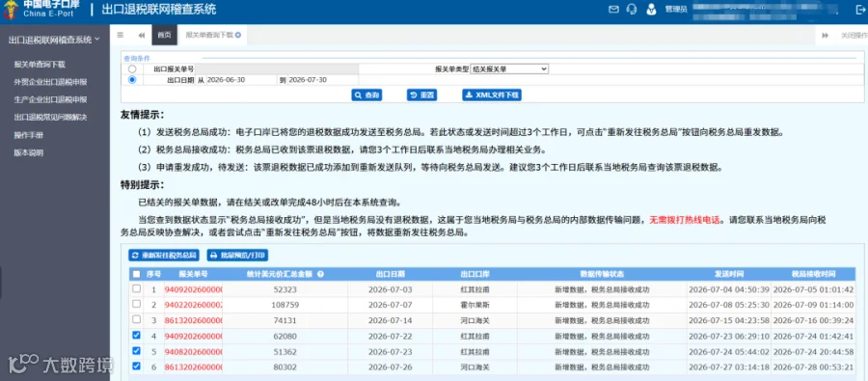Click the 查询 search button

(366, 95)
